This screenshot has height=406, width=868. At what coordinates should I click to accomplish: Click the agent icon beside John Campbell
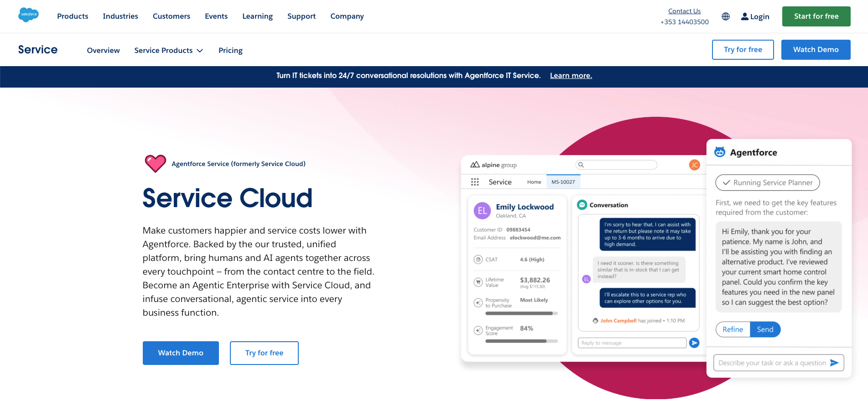(x=595, y=321)
